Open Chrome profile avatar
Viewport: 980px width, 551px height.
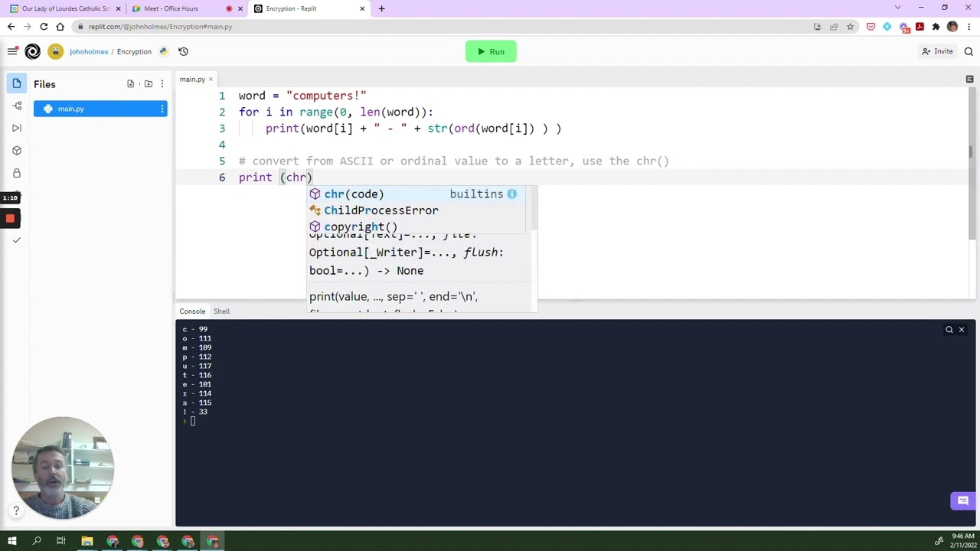952,27
